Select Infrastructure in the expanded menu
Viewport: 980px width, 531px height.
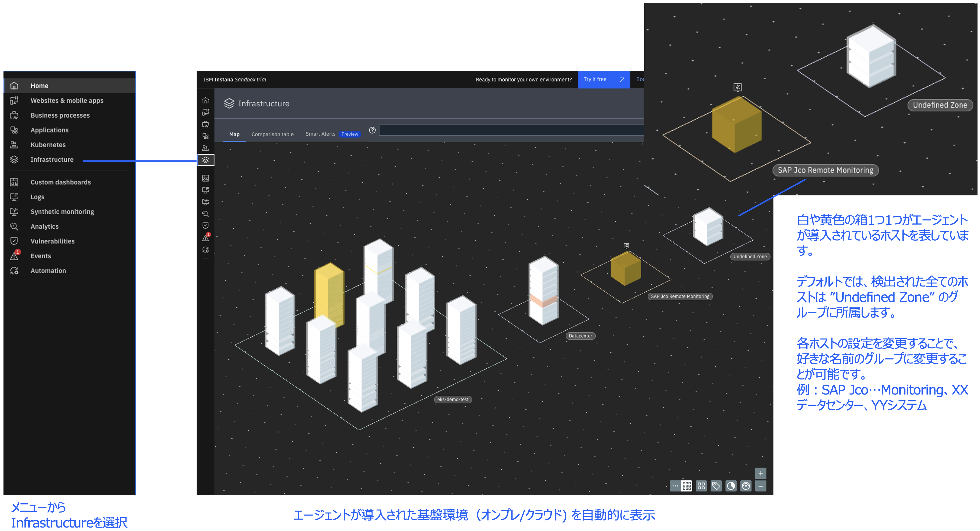point(52,159)
